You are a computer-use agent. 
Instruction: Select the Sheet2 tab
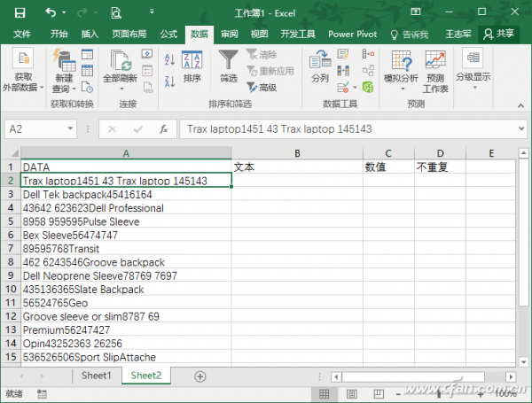coord(146,376)
